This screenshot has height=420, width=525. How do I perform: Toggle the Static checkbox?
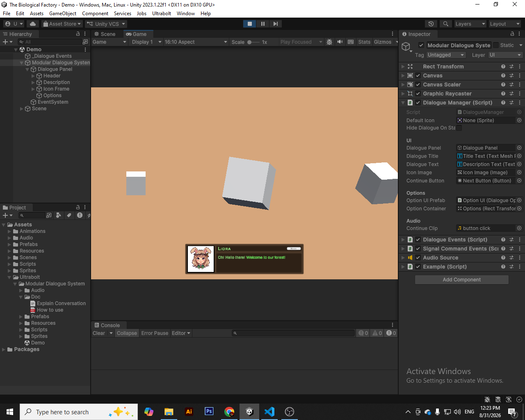[x=496, y=45]
